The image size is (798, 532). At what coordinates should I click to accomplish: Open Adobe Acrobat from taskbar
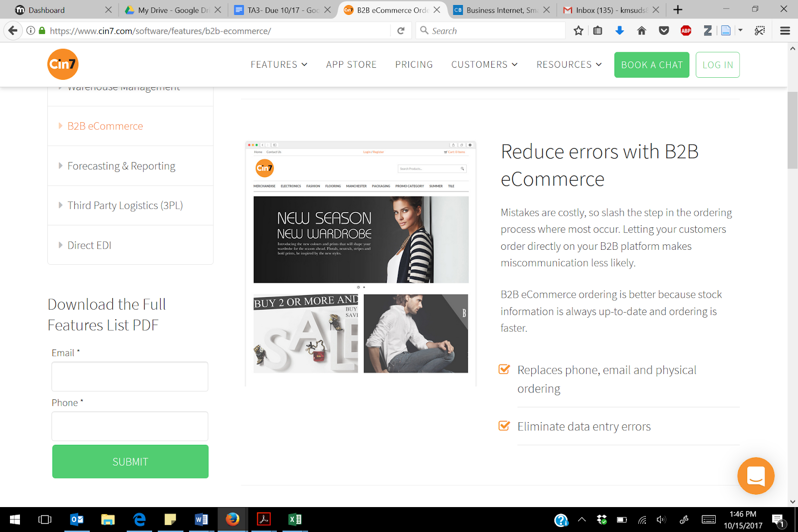click(263, 520)
